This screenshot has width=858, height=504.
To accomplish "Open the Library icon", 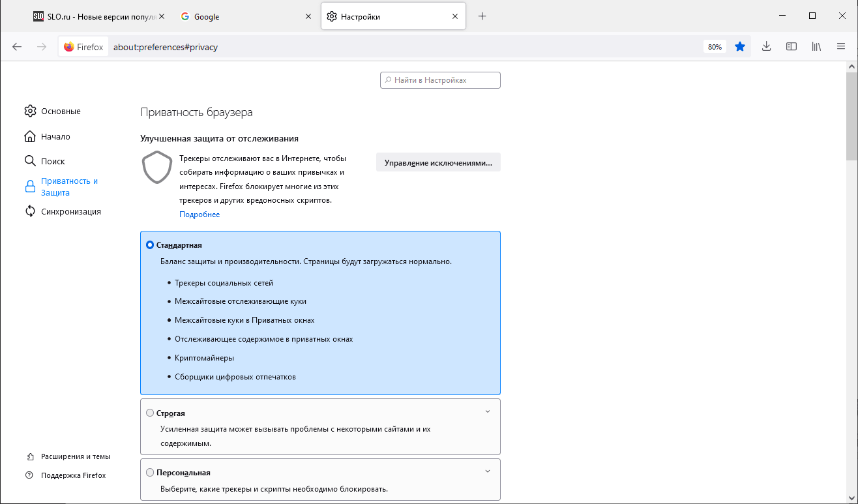I will click(816, 47).
